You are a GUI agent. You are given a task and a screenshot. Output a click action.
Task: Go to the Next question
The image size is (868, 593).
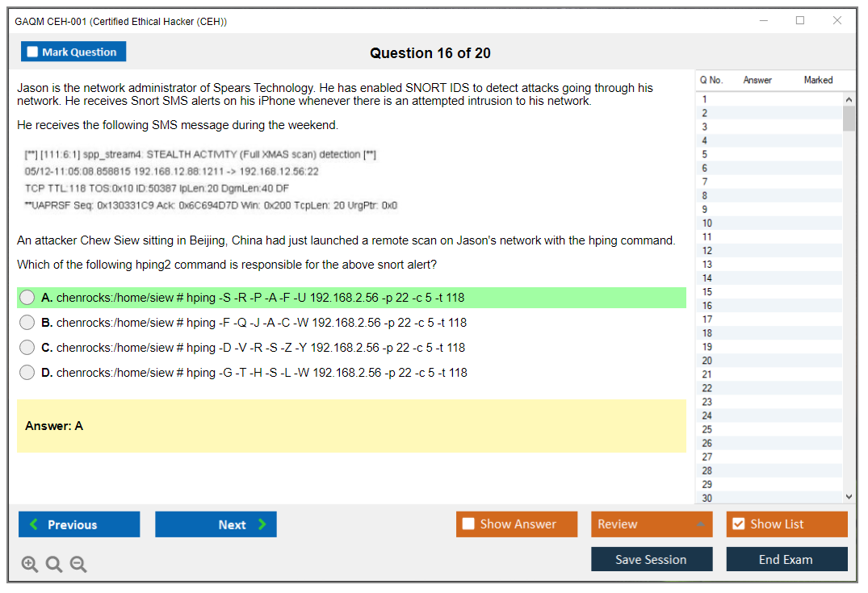[x=216, y=524]
